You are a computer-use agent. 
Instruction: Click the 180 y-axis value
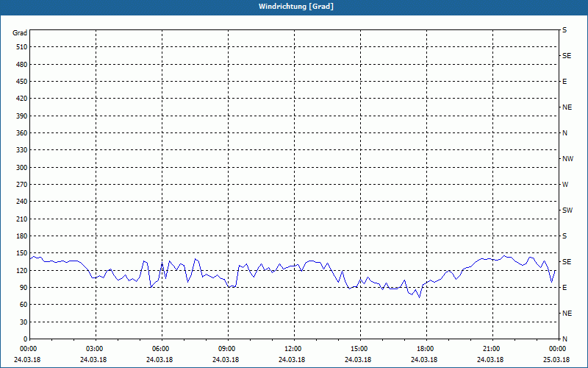[x=22, y=236]
